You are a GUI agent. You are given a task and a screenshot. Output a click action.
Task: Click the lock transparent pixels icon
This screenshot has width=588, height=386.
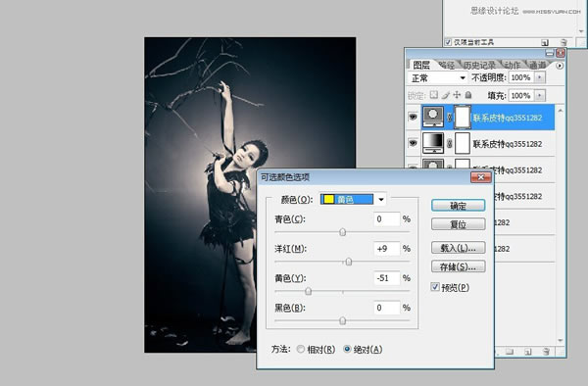point(434,95)
